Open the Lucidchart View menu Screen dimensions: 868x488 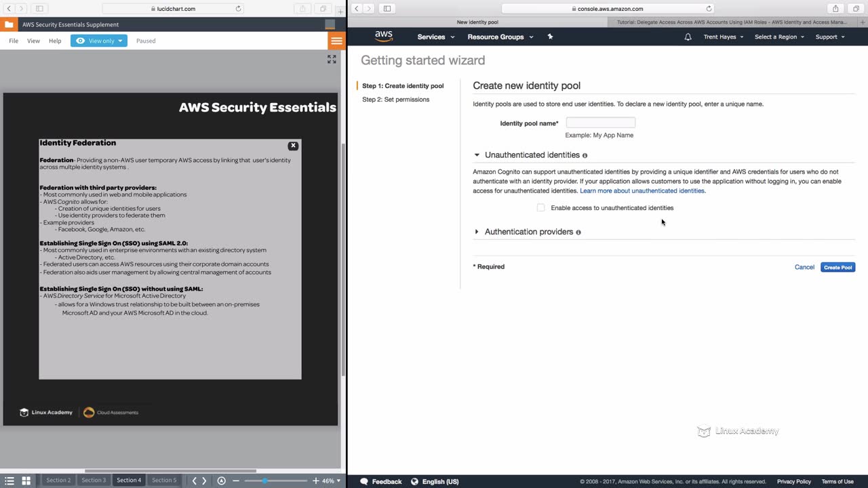point(33,41)
